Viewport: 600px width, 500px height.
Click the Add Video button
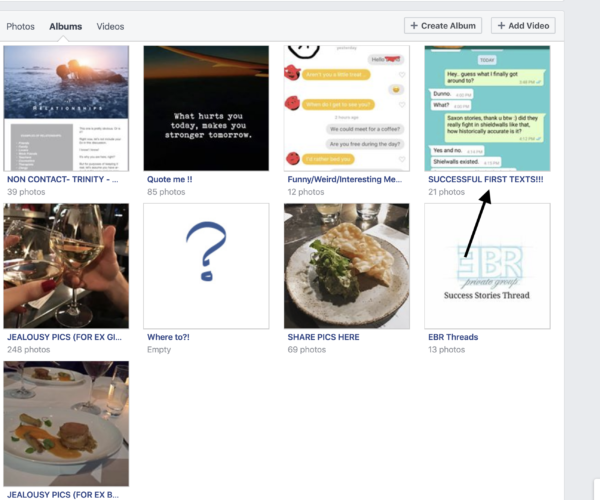(x=523, y=26)
